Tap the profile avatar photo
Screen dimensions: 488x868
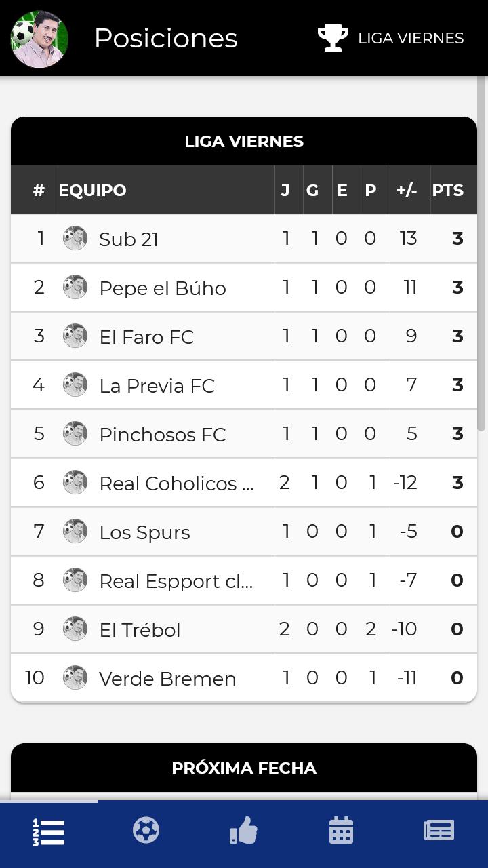coord(39,39)
